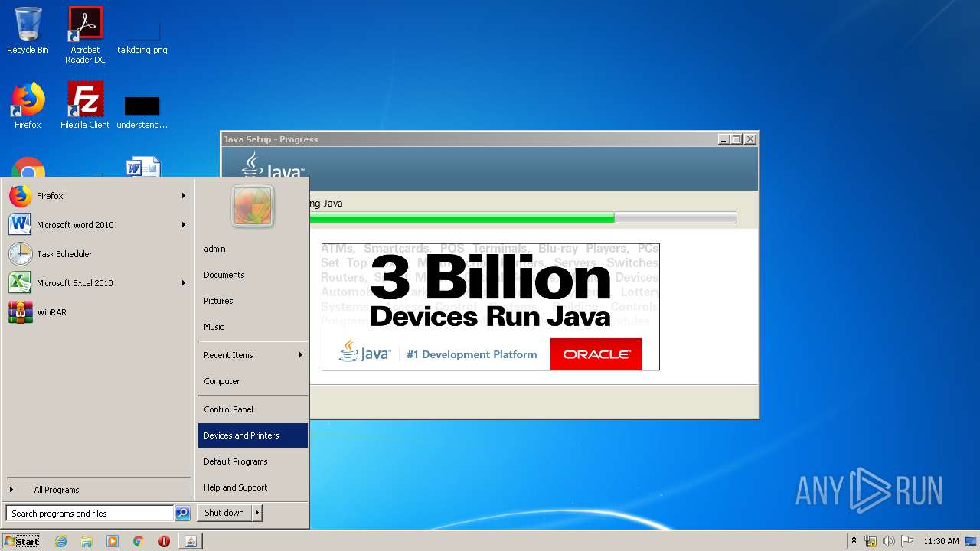Image resolution: width=980 pixels, height=551 pixels.
Task: Click the Search programs and files box
Action: tap(90, 514)
